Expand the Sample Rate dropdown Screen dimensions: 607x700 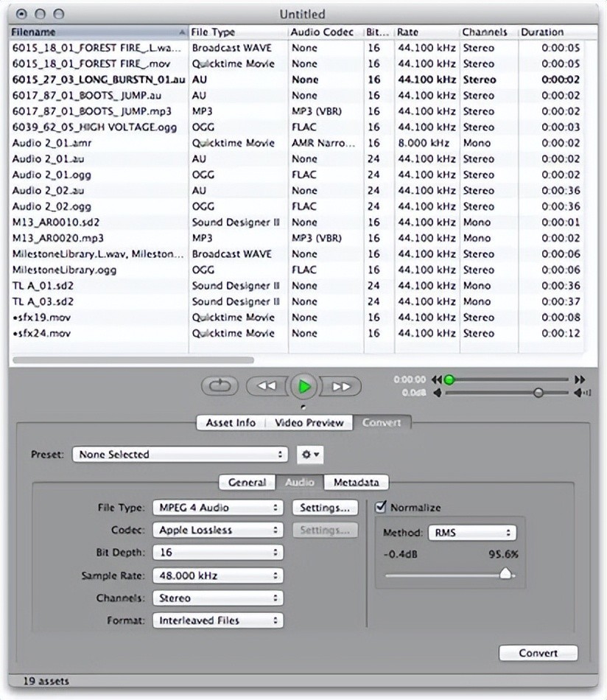(217, 575)
